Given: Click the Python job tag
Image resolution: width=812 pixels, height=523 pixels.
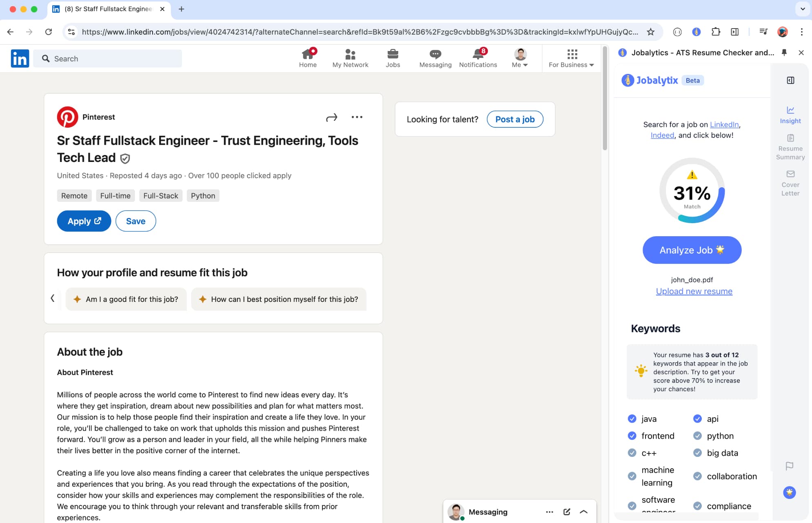Looking at the screenshot, I should pyautogui.click(x=203, y=196).
